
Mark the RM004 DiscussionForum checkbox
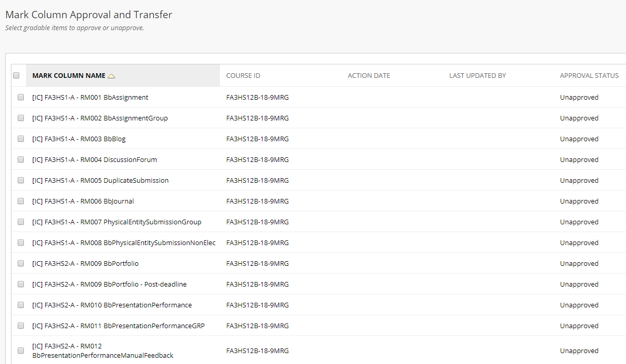point(21,159)
